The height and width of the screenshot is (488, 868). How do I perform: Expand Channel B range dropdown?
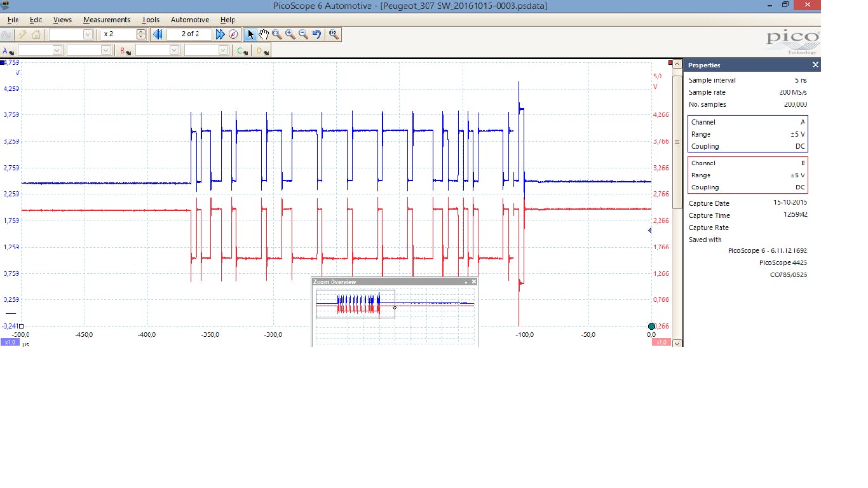pyautogui.click(x=173, y=50)
